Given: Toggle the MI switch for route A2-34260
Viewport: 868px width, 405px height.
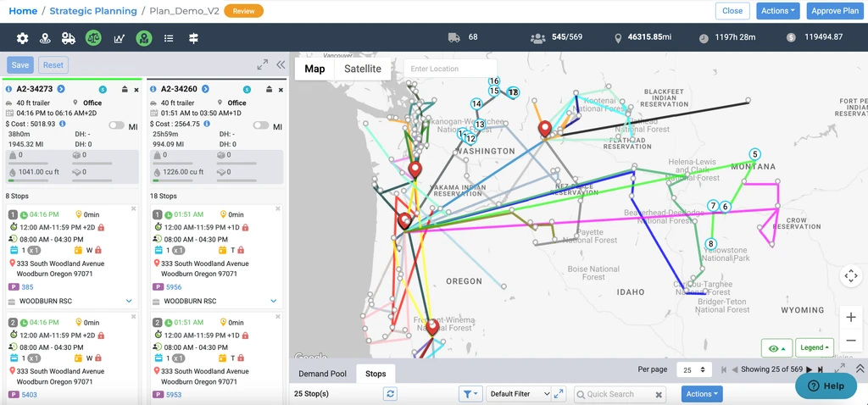Looking at the screenshot, I should (260, 125).
